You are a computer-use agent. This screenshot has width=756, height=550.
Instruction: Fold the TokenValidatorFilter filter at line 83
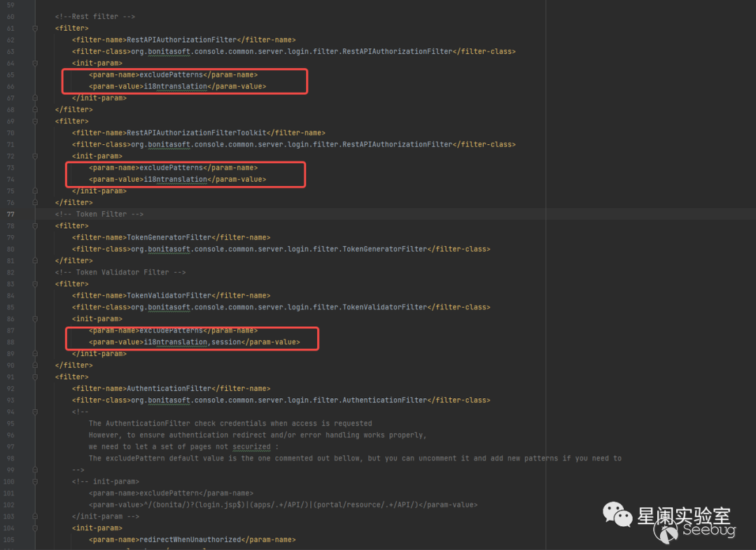35,284
